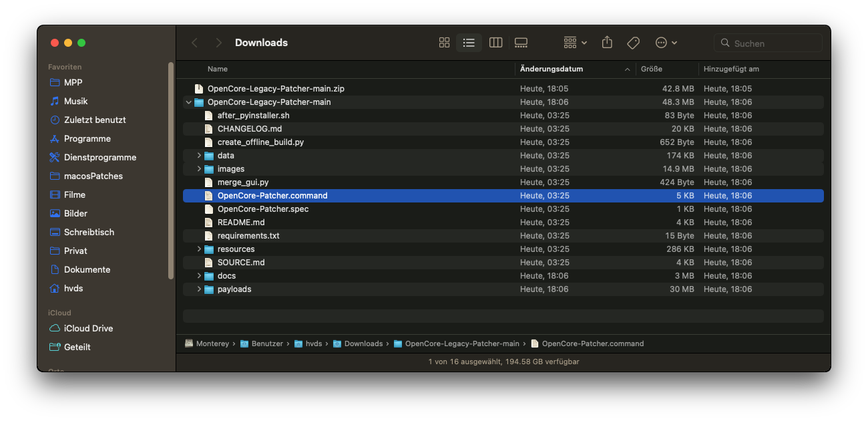Open macosPatches in the sidebar
This screenshot has width=868, height=421.
[x=93, y=176]
